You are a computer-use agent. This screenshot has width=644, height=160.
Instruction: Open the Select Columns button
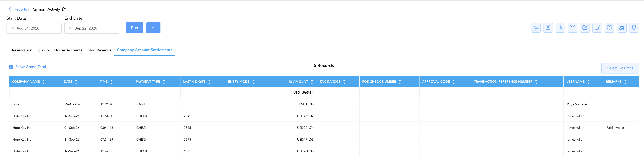pos(620,68)
